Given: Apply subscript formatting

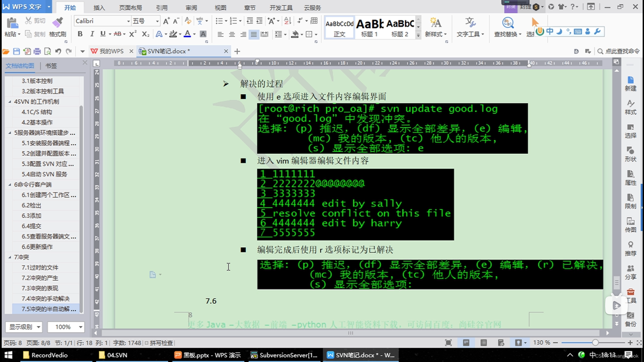Looking at the screenshot, I should coord(145,34).
